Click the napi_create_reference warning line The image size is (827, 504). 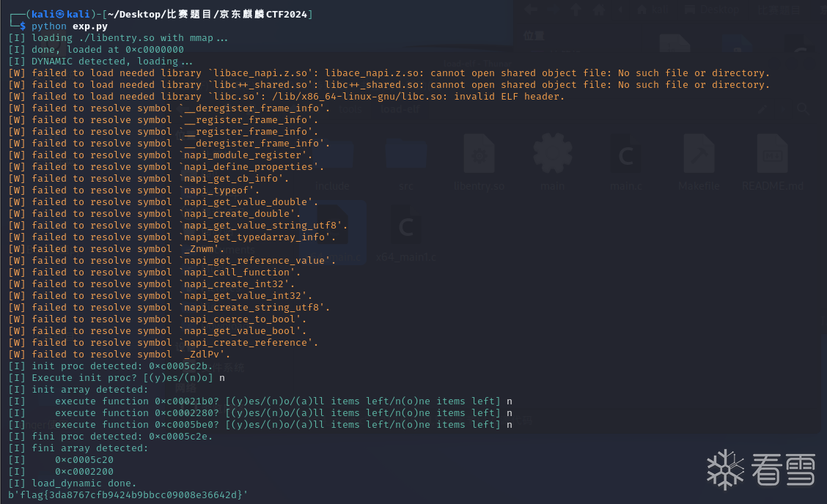point(163,343)
